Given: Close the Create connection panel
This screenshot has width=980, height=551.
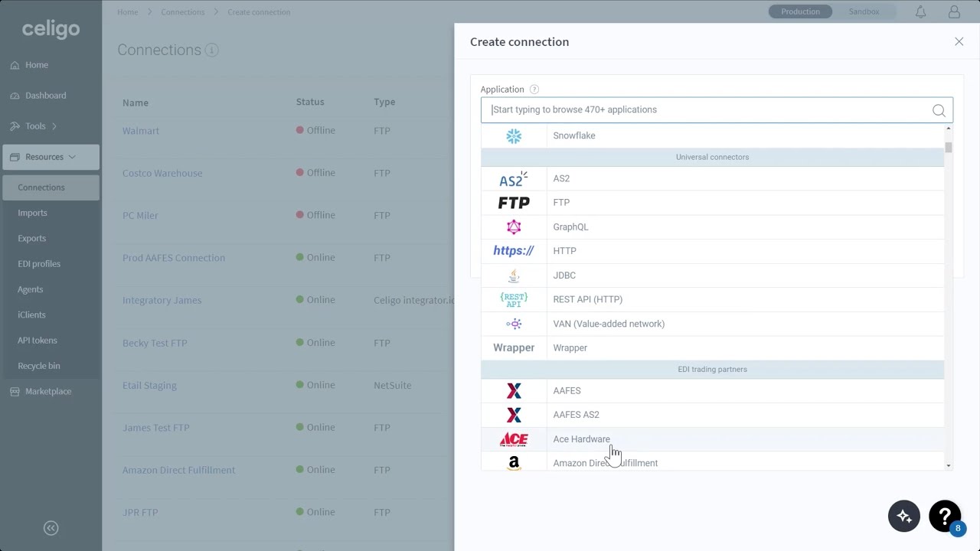Looking at the screenshot, I should click(959, 41).
